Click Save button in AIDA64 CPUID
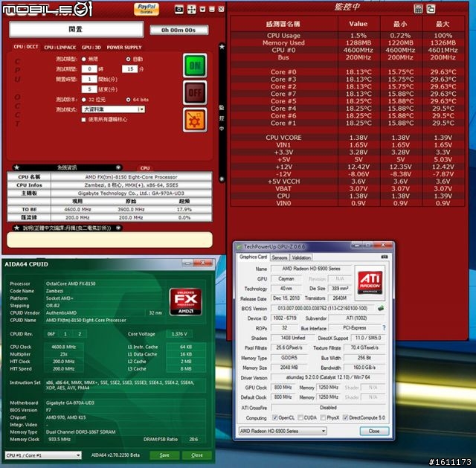The height and width of the screenshot is (468, 476). [x=164, y=455]
